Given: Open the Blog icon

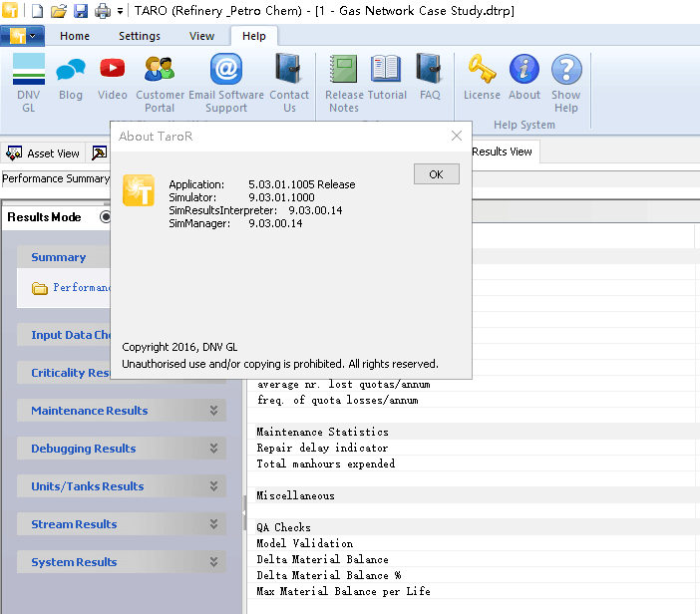Looking at the screenshot, I should click(x=71, y=78).
